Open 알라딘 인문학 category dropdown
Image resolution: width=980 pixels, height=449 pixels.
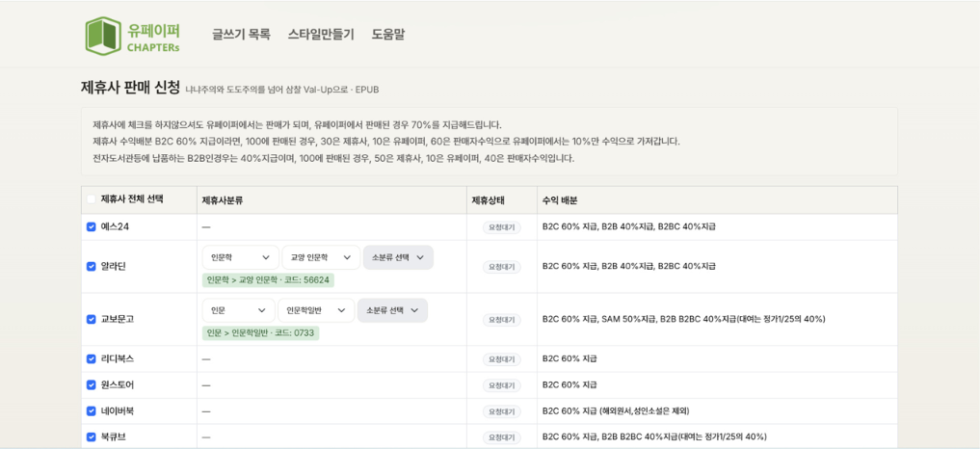point(241,257)
